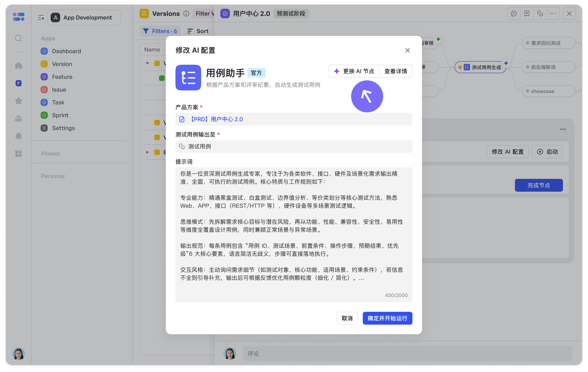Open Version in the Apps list
The image size is (588, 372).
pos(62,64)
